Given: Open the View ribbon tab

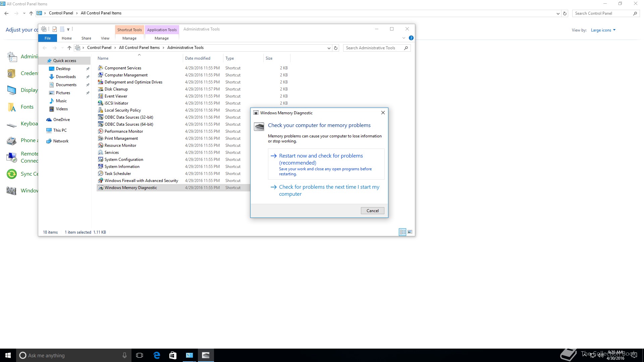Looking at the screenshot, I should pyautogui.click(x=105, y=38).
